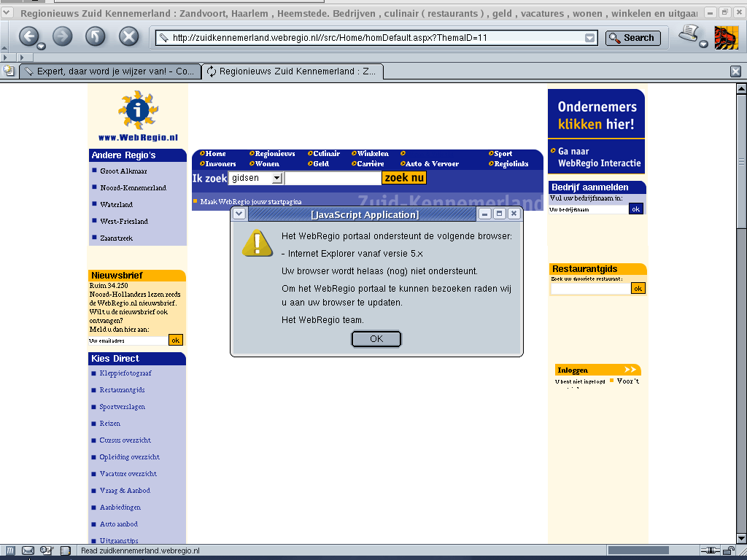Click the 'zoek nu' search button
Screen dimensions: 747x560
click(x=404, y=178)
